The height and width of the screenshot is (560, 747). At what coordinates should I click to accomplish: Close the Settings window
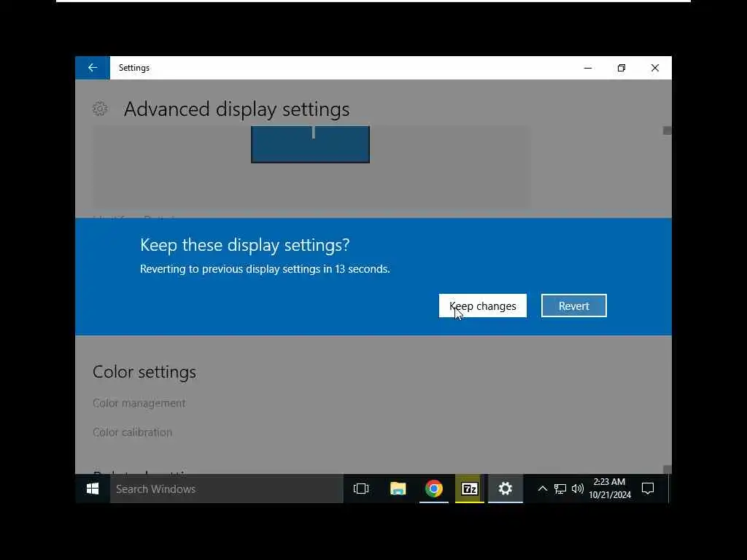point(655,68)
